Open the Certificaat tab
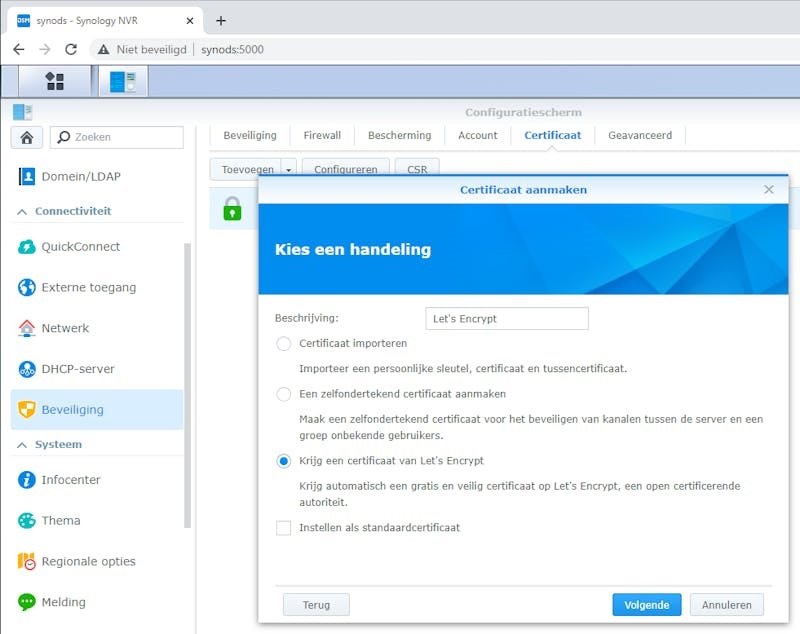This screenshot has height=634, width=800. point(553,135)
